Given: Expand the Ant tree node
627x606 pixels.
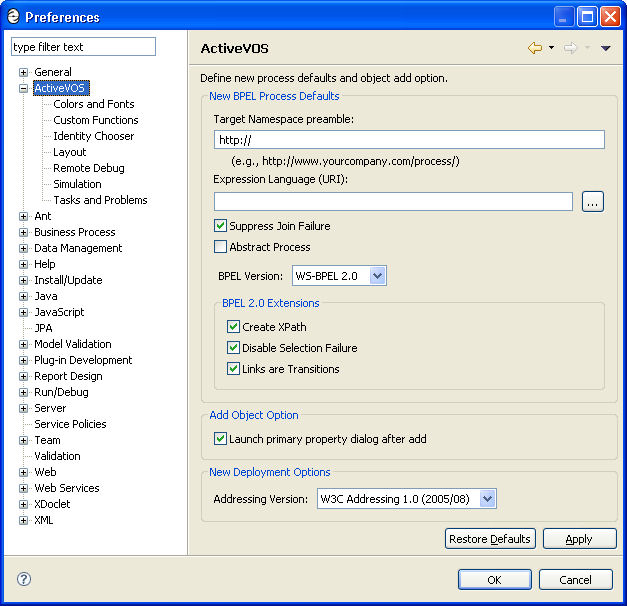Looking at the screenshot, I should coord(24,216).
